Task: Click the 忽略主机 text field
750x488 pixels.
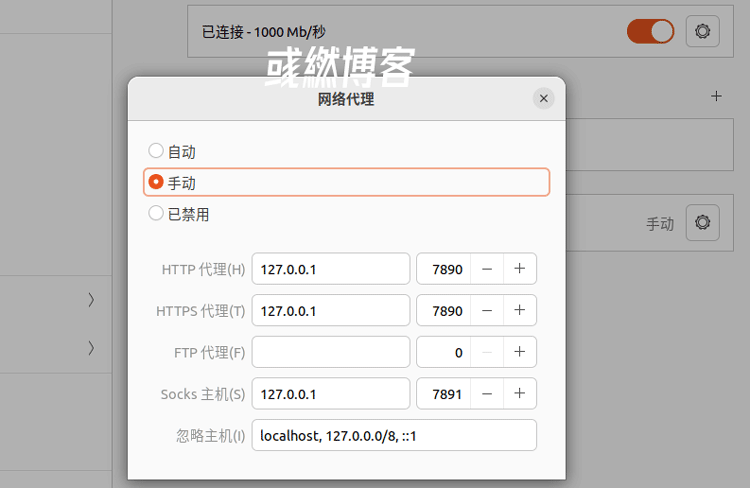Action: tap(394, 435)
